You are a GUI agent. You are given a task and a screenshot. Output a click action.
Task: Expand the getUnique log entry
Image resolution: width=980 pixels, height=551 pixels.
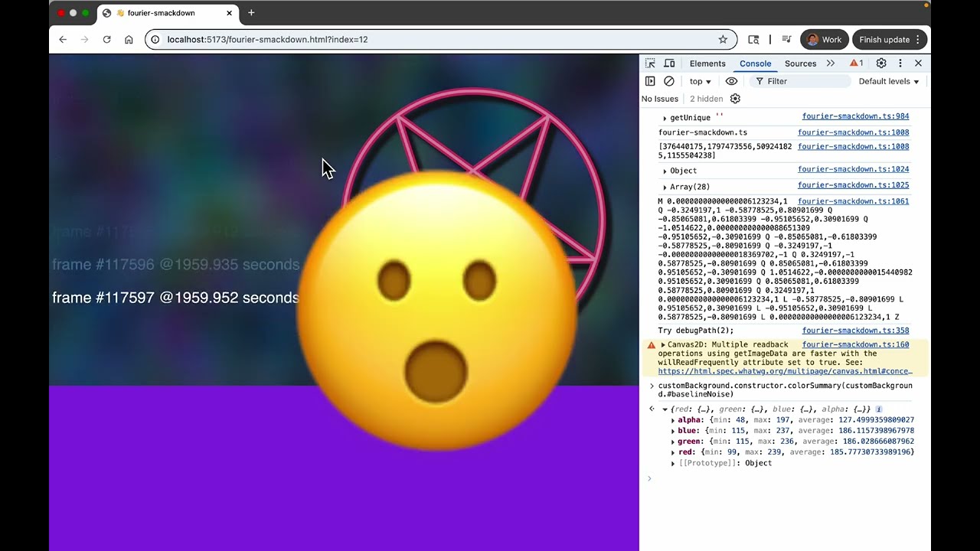pos(665,118)
